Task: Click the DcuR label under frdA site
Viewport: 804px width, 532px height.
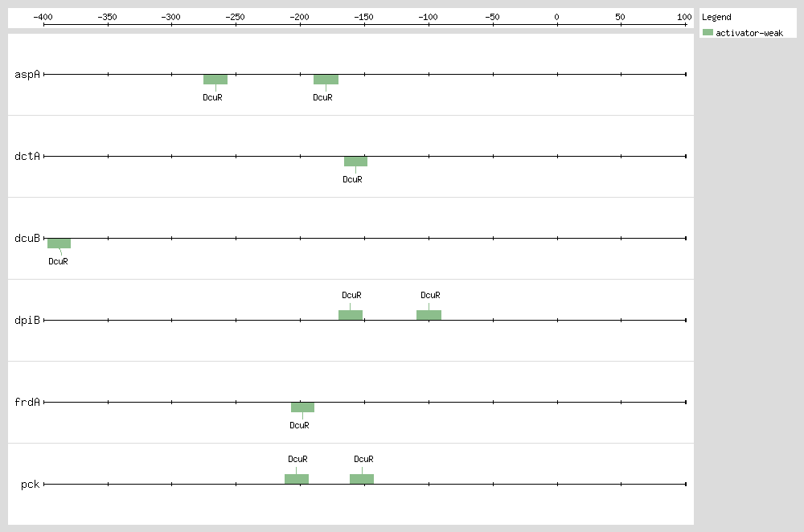Action: (299, 425)
